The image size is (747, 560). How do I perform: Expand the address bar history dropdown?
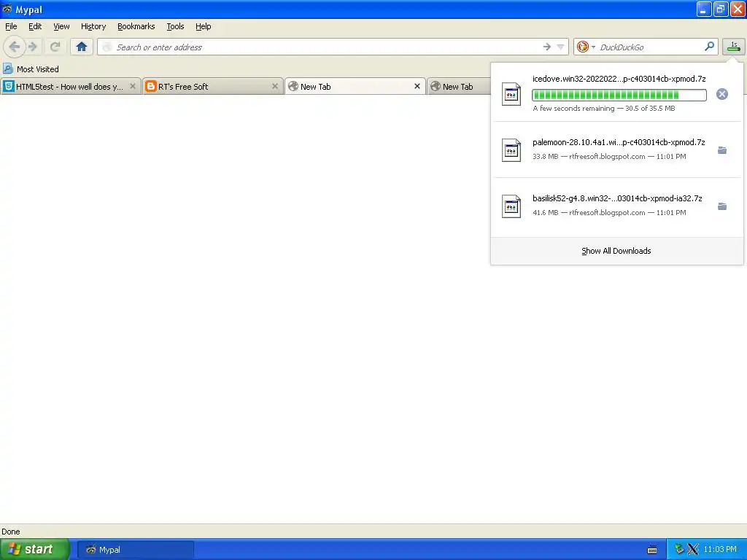coord(561,47)
